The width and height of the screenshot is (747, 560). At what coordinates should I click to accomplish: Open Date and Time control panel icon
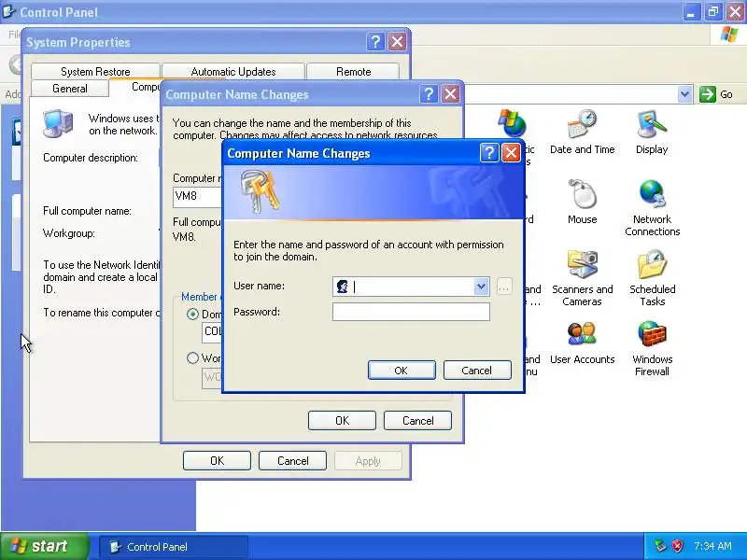click(582, 132)
